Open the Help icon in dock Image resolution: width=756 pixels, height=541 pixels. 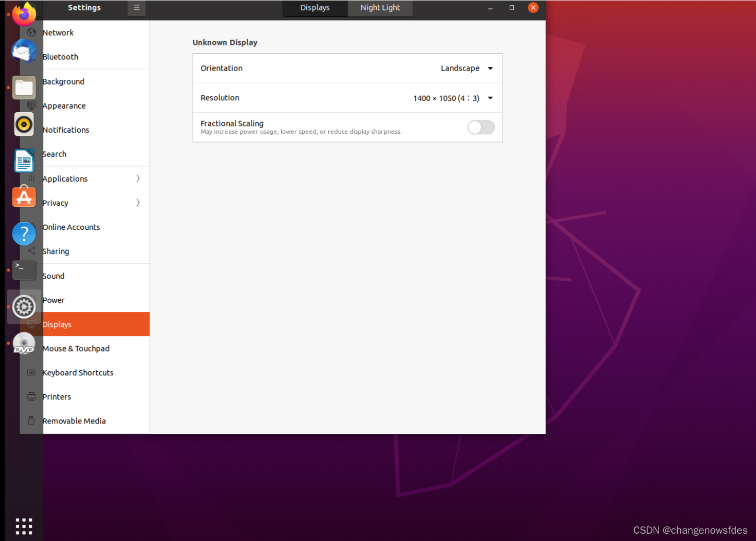point(24,233)
